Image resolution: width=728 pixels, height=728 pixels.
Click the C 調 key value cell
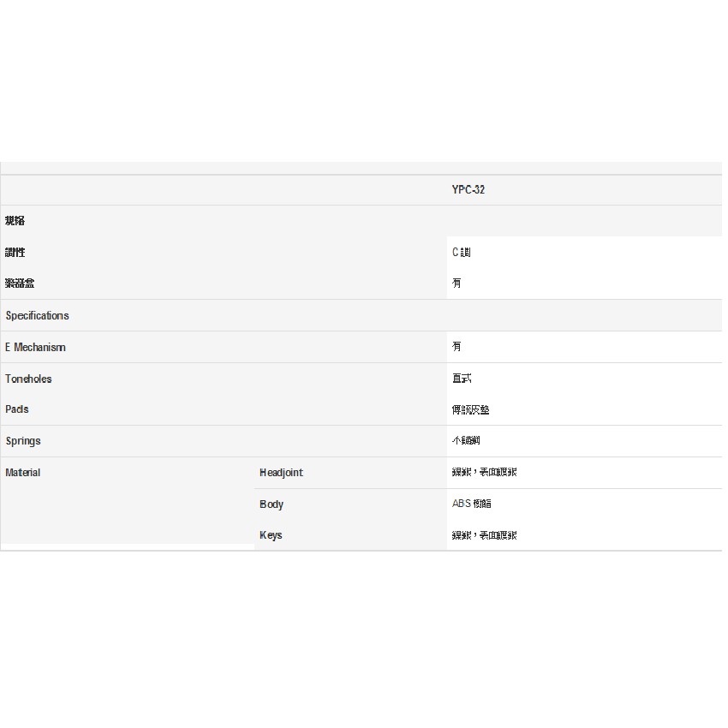[x=462, y=253]
